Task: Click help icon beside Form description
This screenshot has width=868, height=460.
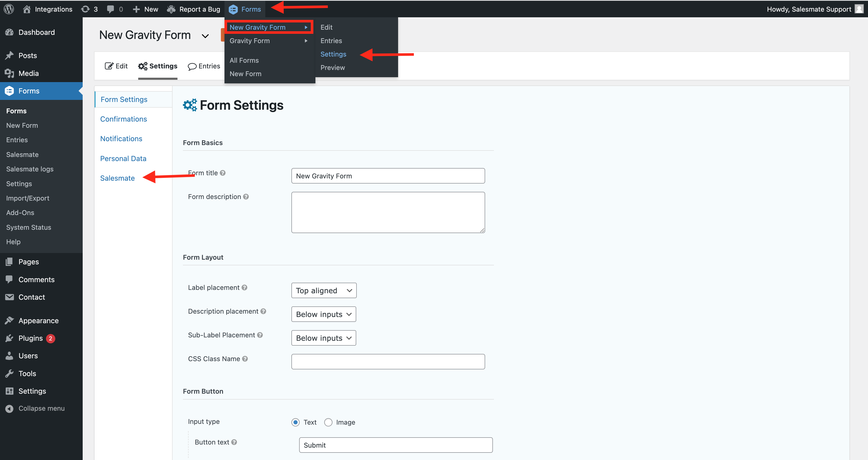Action: click(246, 197)
